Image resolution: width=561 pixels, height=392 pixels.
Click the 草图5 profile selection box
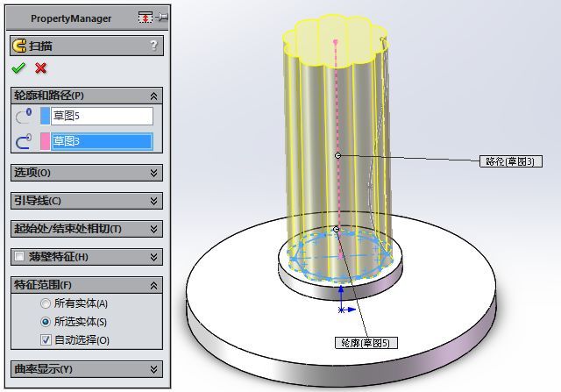point(102,116)
